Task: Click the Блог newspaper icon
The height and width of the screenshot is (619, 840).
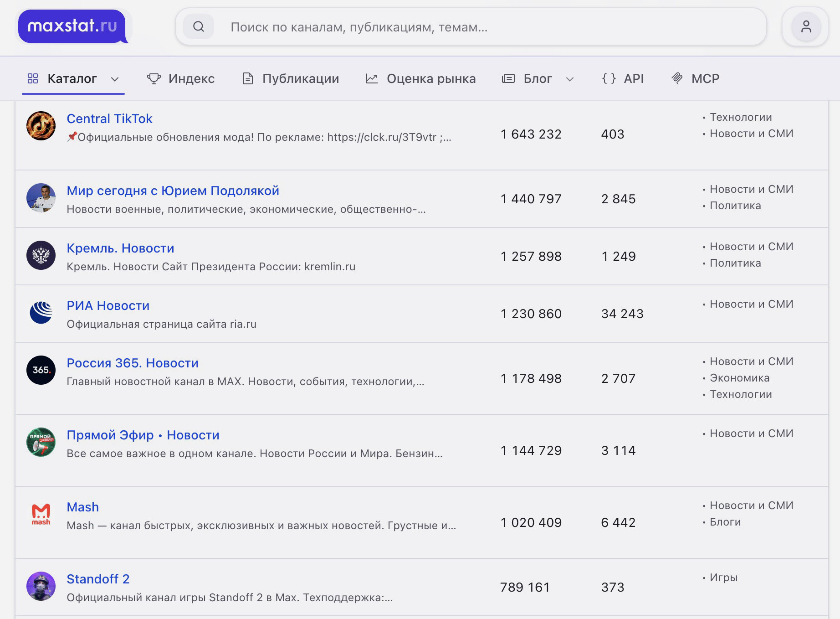Action: click(508, 78)
